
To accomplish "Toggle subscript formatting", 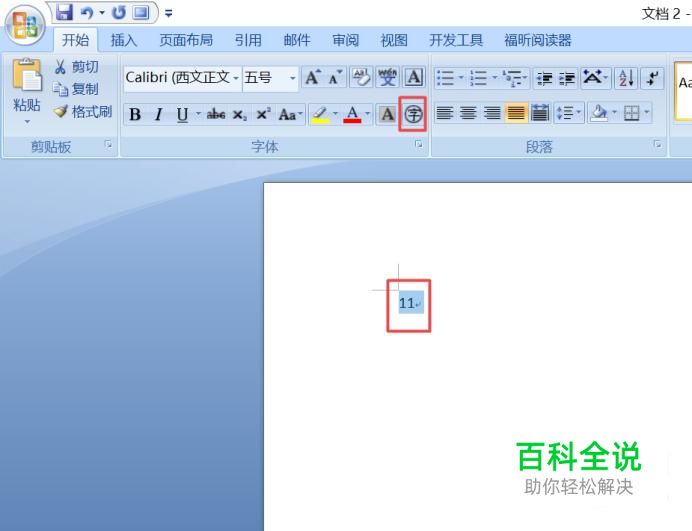I will (240, 115).
